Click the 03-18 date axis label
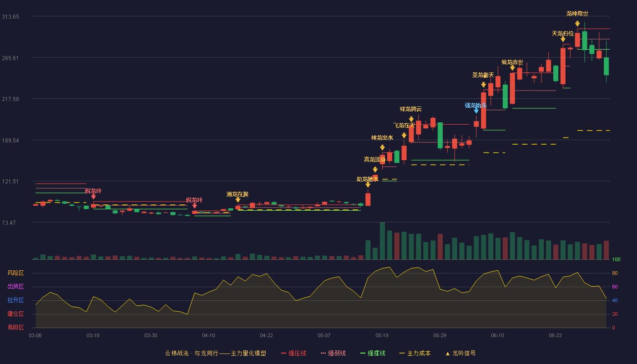 (x=93, y=335)
